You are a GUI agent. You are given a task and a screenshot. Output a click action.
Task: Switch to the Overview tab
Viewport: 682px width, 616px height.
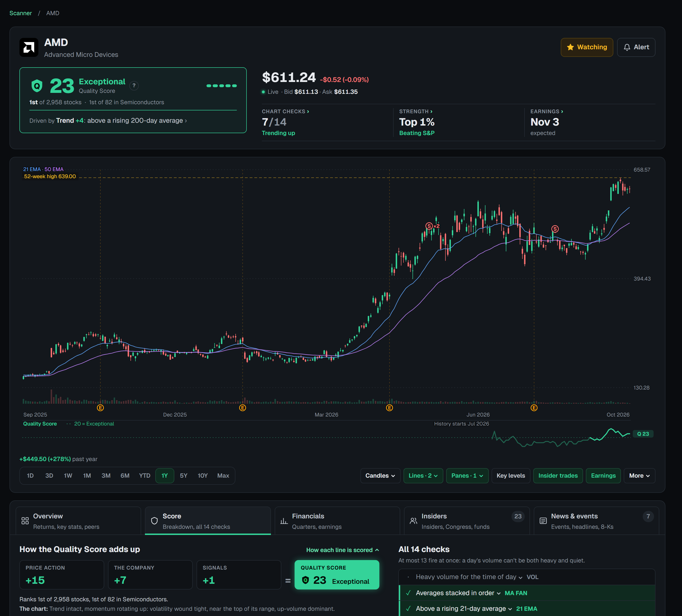(x=78, y=521)
